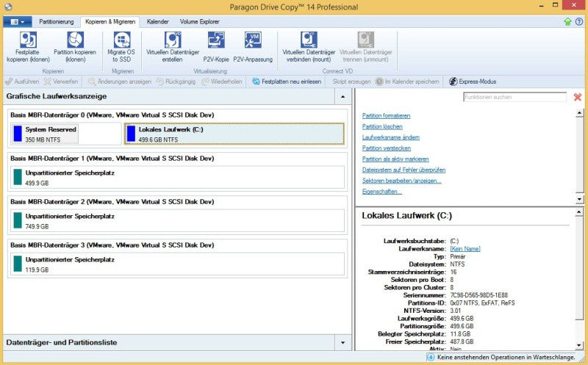The image size is (588, 365).
Task: Select the Kopieren & Migrieren tab
Action: point(110,22)
